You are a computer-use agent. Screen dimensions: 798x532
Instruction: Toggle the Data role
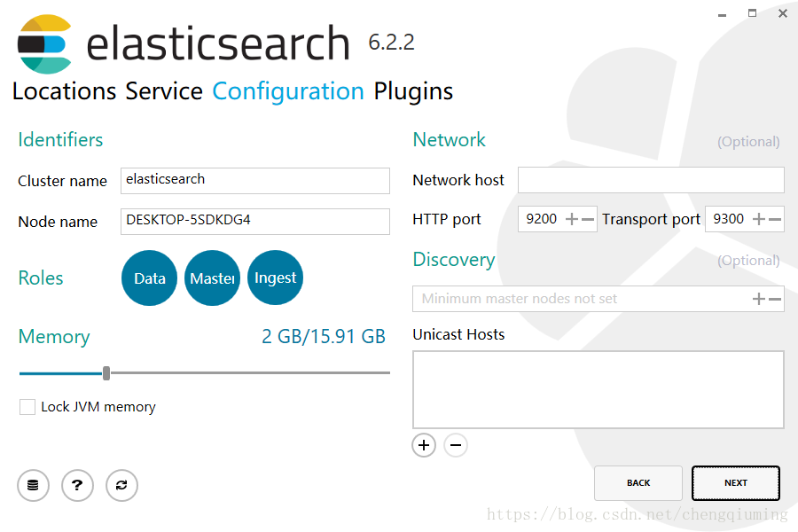coord(150,278)
